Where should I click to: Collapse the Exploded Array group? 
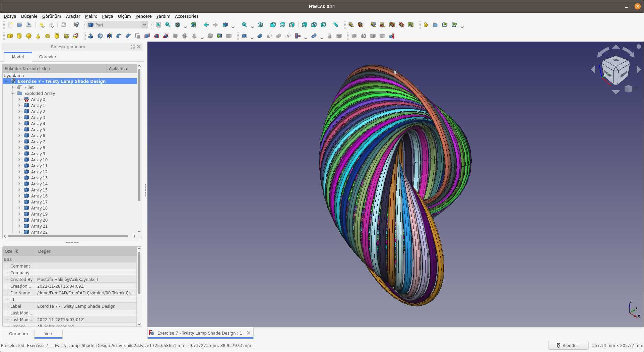(13, 93)
